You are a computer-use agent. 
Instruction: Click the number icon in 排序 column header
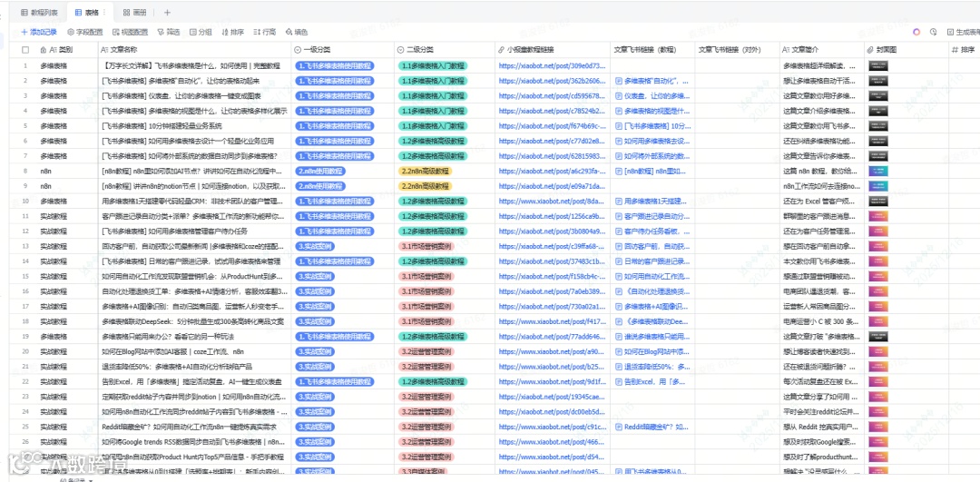(x=955, y=49)
